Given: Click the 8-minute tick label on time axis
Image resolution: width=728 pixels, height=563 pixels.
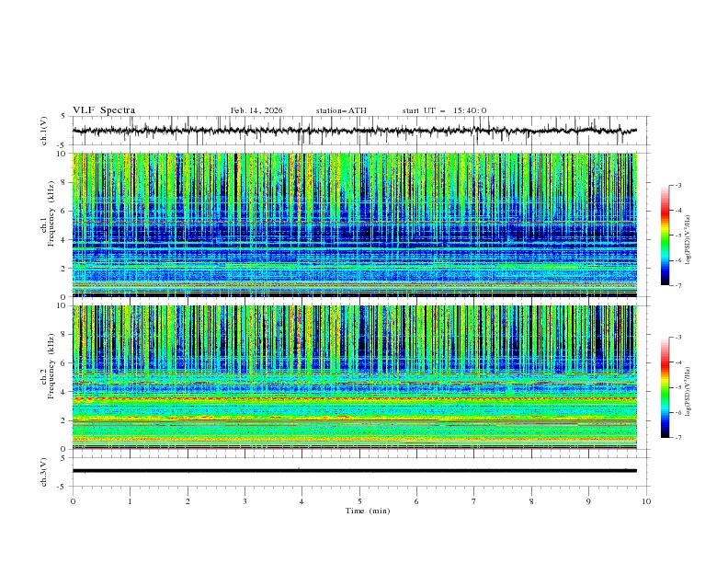Looking at the screenshot, I should point(531,501).
